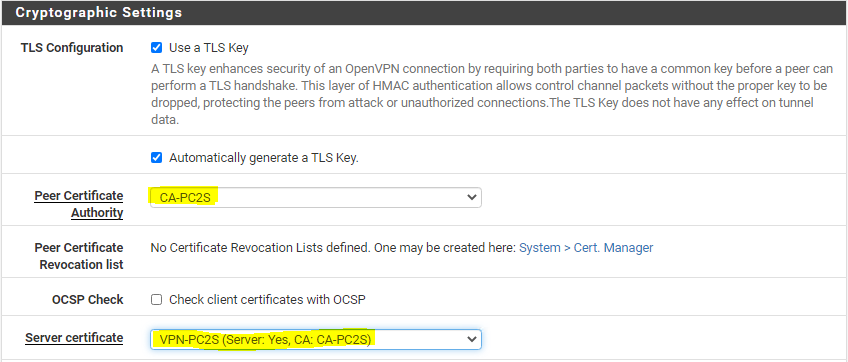848x362 pixels.
Task: Uncheck the Use a TLS Key checkbox
Action: click(156, 48)
